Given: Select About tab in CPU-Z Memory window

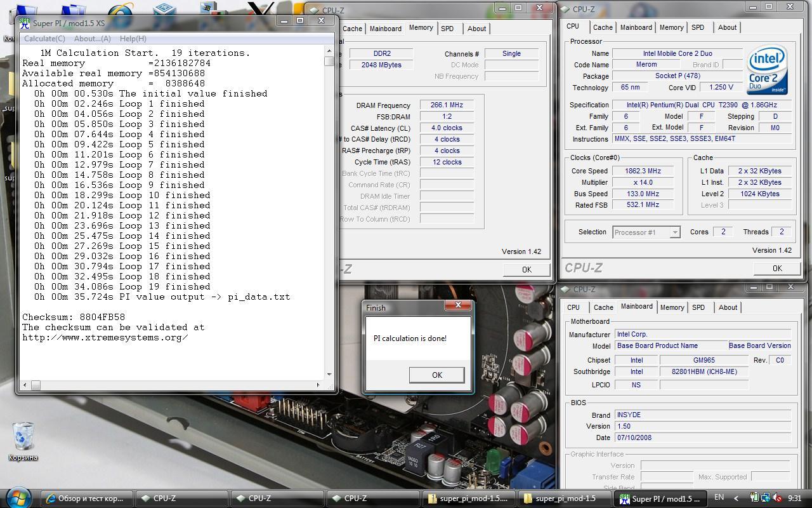Looking at the screenshot, I should 476,29.
